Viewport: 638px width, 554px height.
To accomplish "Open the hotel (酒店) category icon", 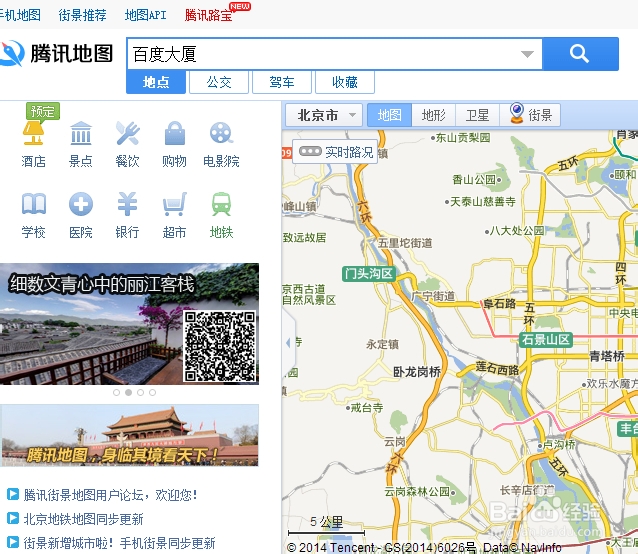I will coord(33,133).
